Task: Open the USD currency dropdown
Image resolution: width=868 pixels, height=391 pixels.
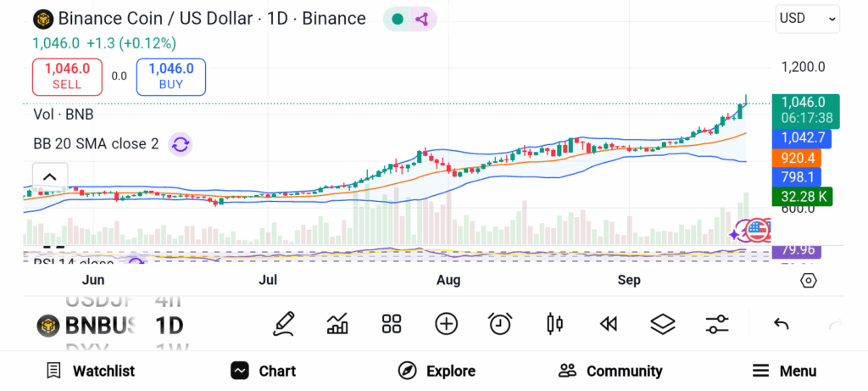Action: 807,19
